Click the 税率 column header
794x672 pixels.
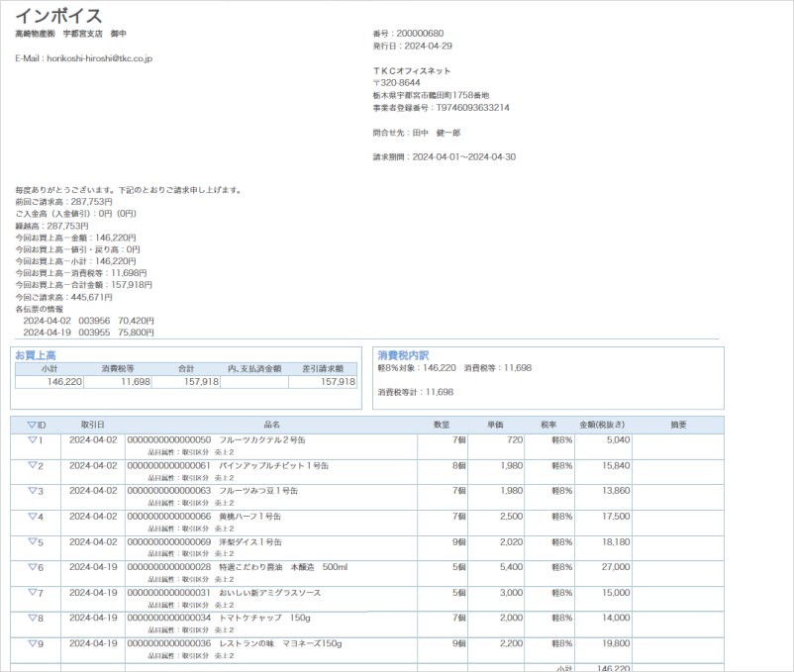click(548, 425)
